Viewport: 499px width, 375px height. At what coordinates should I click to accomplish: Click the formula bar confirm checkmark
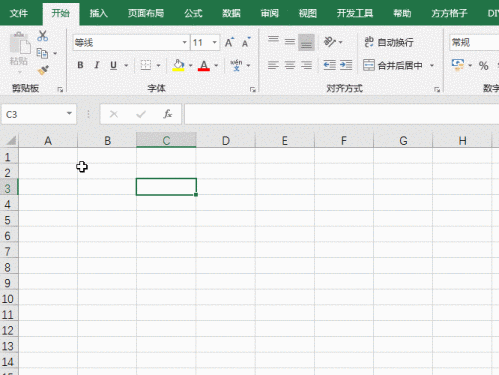(x=141, y=114)
